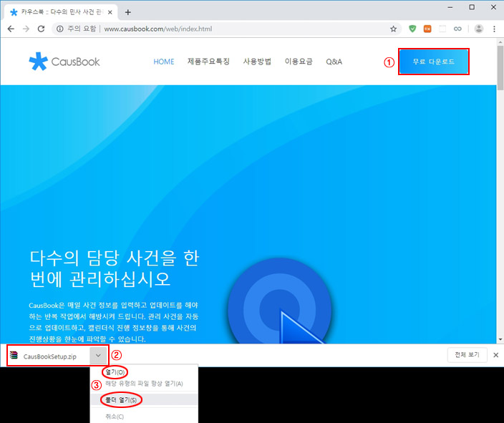Choose 열기(O) from the download menu
Screen dimensions: 504x423
(115, 372)
